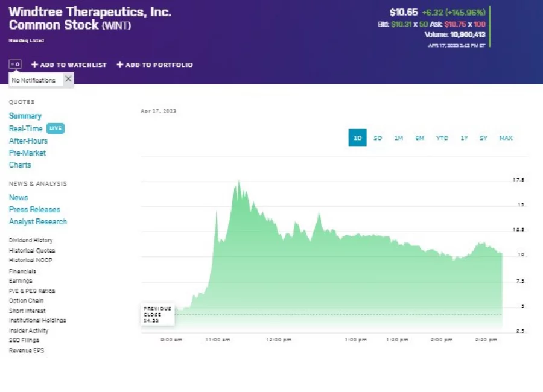This screenshot has height=392, width=543.
Task: Click the plus icon beside Add to Watchlist
Action: pyautogui.click(x=36, y=65)
